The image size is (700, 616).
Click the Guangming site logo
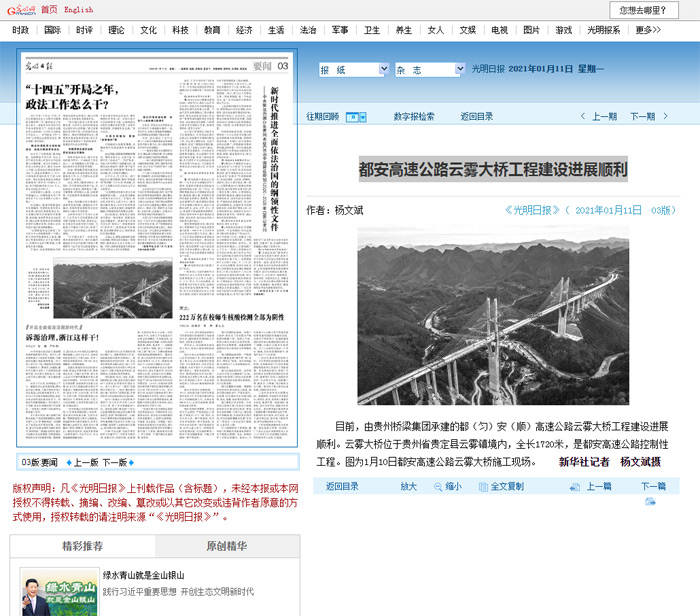[21, 10]
